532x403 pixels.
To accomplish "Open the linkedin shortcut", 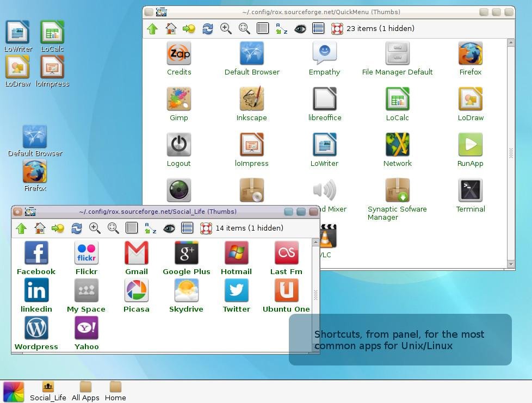I will pyautogui.click(x=36, y=290).
